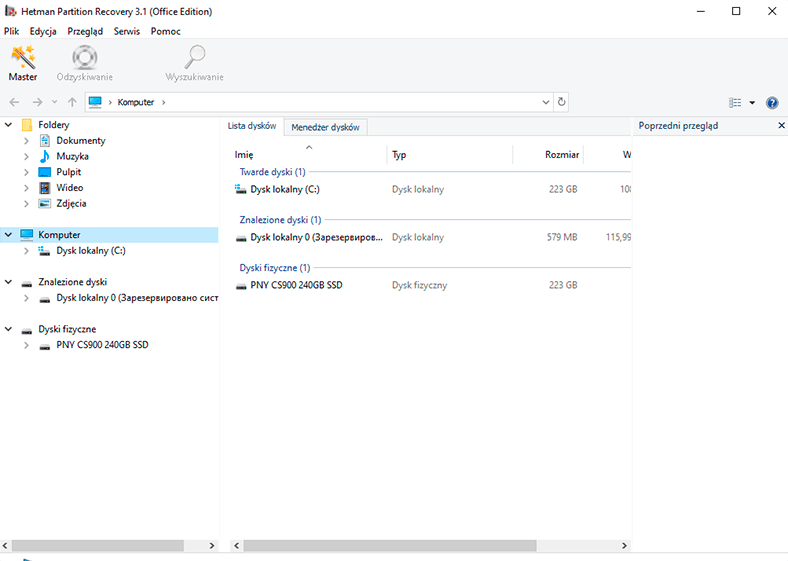Expand the Muzyka tree node
Screen dimensions: 788x561
coord(27,156)
